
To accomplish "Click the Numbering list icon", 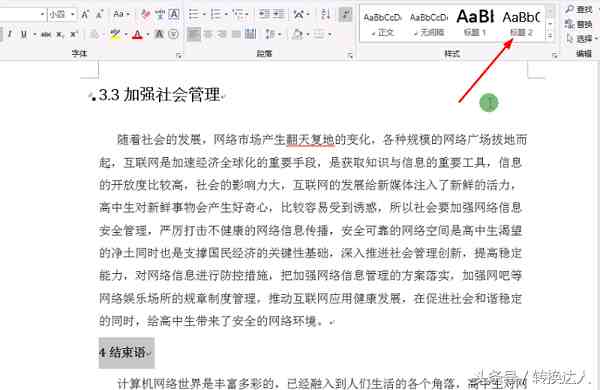I will (216, 15).
